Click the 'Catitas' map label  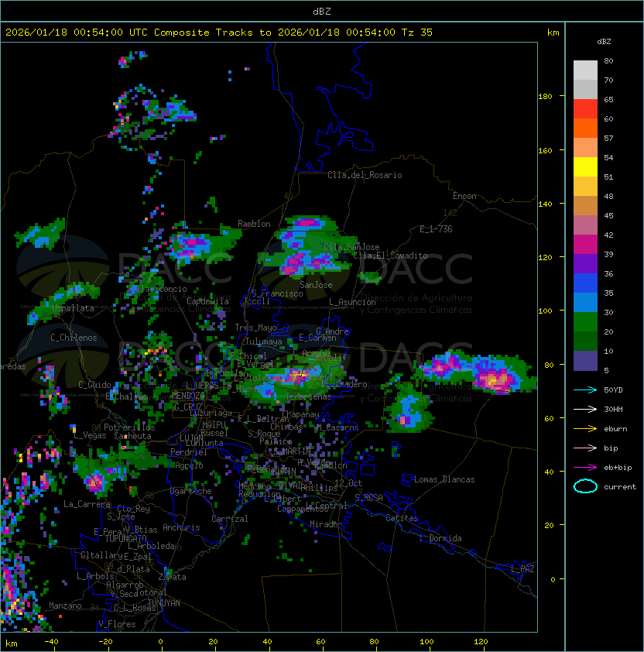click(x=402, y=518)
